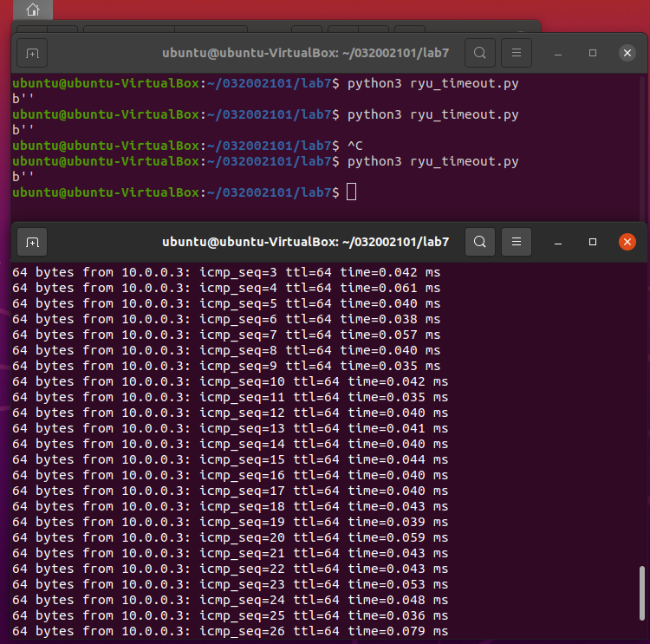
Task: Click the ping line with icmp_seq=26
Action: 230,631
